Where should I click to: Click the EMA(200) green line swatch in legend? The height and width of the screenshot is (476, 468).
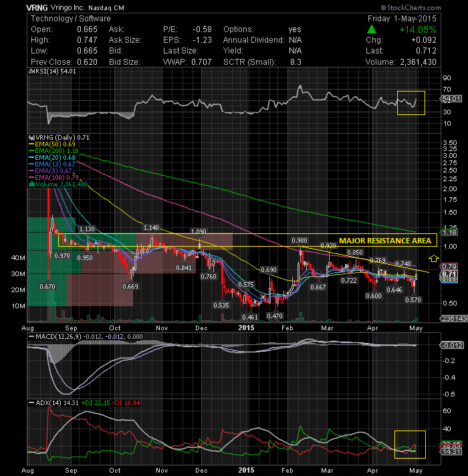coord(31,151)
